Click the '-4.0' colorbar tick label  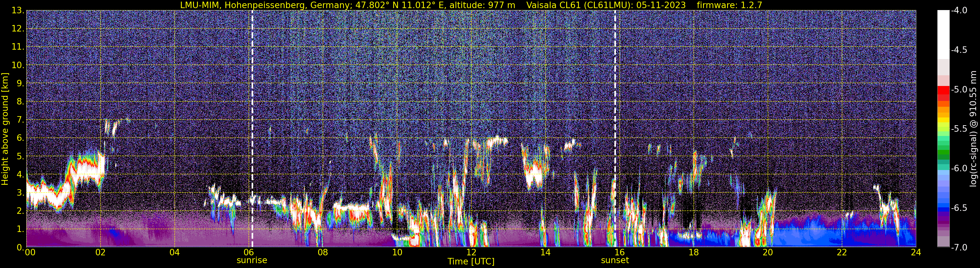point(959,11)
